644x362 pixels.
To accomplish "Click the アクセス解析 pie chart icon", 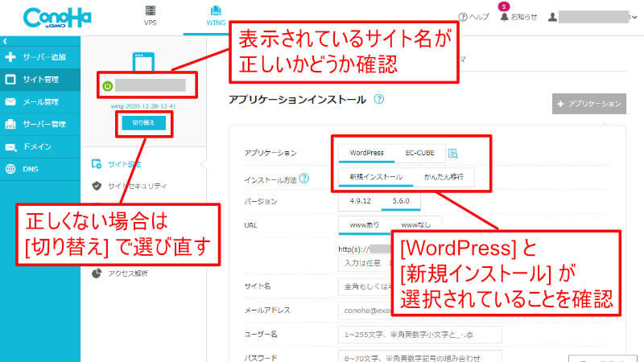I will tap(97, 274).
